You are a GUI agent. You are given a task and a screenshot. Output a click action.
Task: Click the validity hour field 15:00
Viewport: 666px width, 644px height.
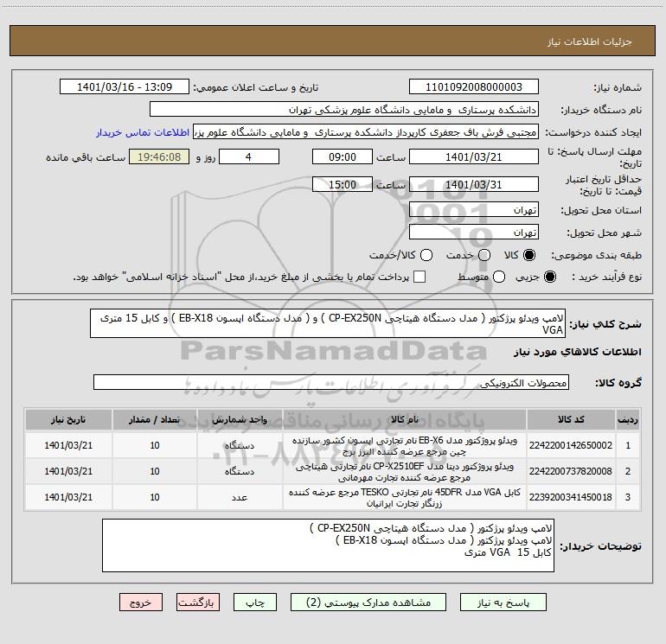343,184
